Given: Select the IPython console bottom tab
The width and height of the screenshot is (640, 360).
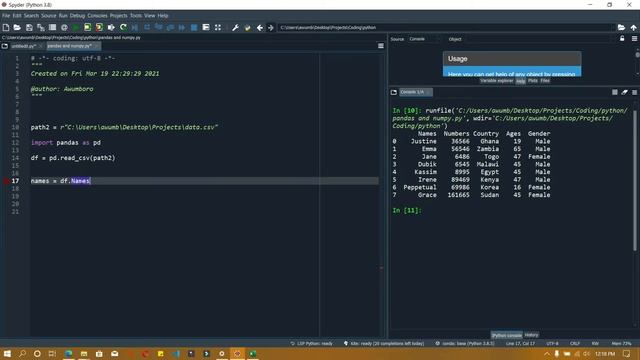Looking at the screenshot, I should coord(507,335).
